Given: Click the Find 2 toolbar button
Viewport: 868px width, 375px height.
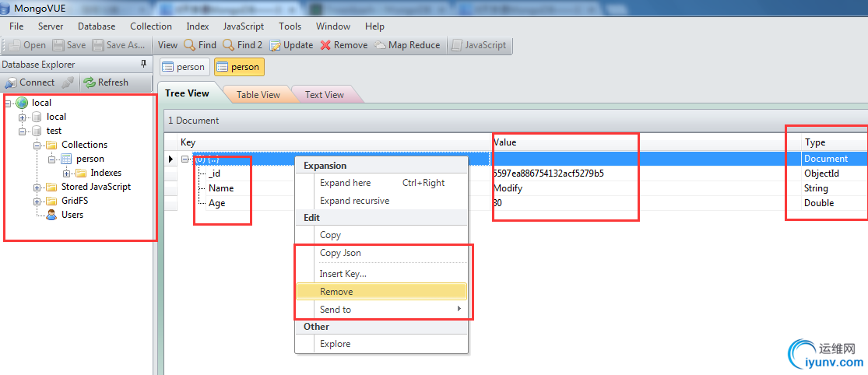Looking at the screenshot, I should pos(242,45).
